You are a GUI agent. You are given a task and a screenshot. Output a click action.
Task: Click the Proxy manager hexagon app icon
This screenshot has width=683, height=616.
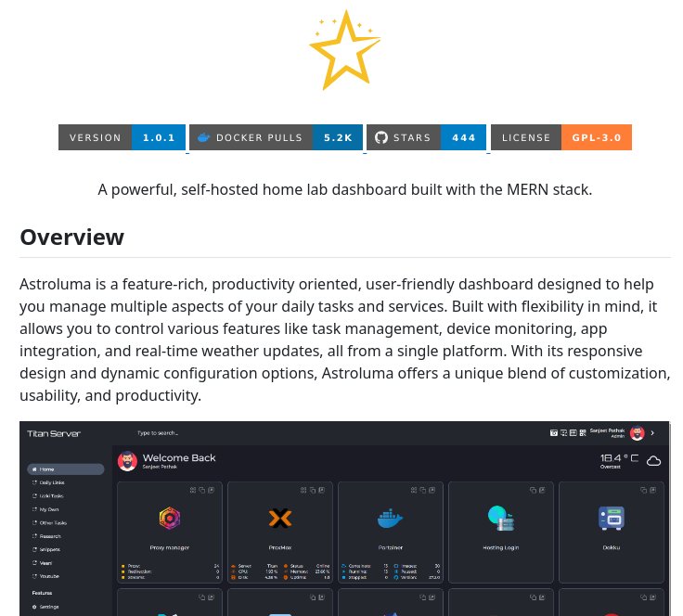(x=170, y=518)
